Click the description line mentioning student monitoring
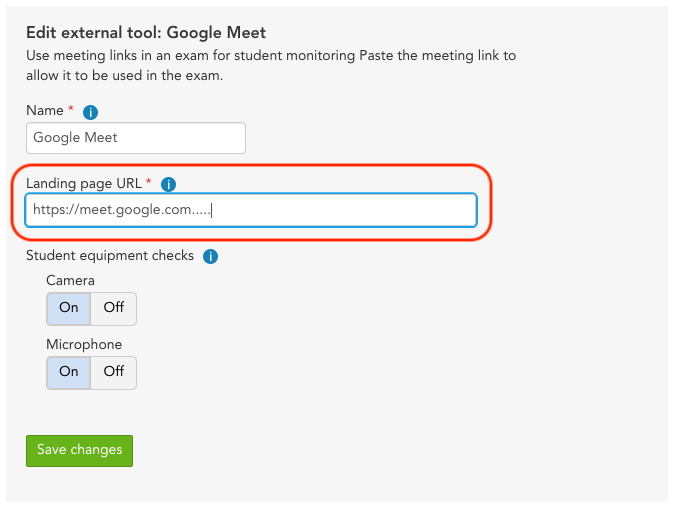Screen dimensions: 675x509 pos(271,56)
